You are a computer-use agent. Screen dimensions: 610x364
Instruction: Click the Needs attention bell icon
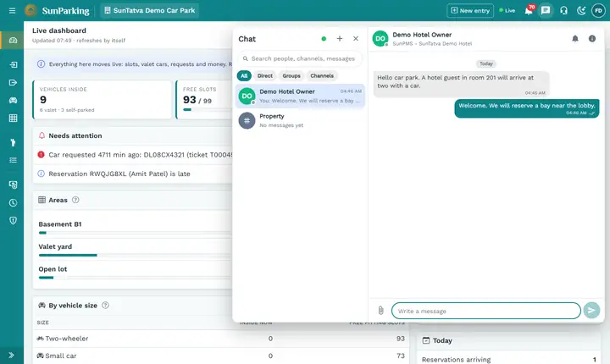[x=42, y=135]
